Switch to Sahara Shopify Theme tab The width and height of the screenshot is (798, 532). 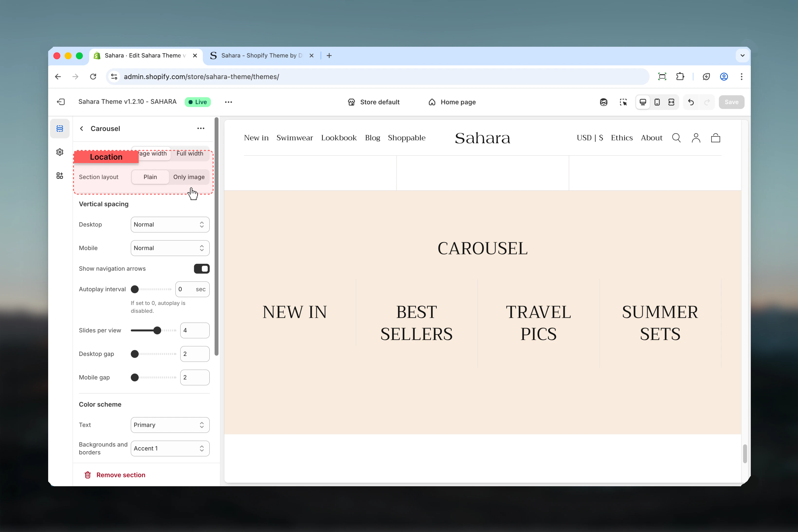coord(262,56)
